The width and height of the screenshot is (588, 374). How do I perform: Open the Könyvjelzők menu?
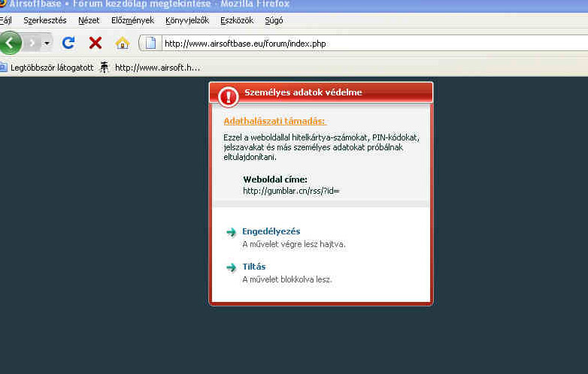[x=187, y=20]
